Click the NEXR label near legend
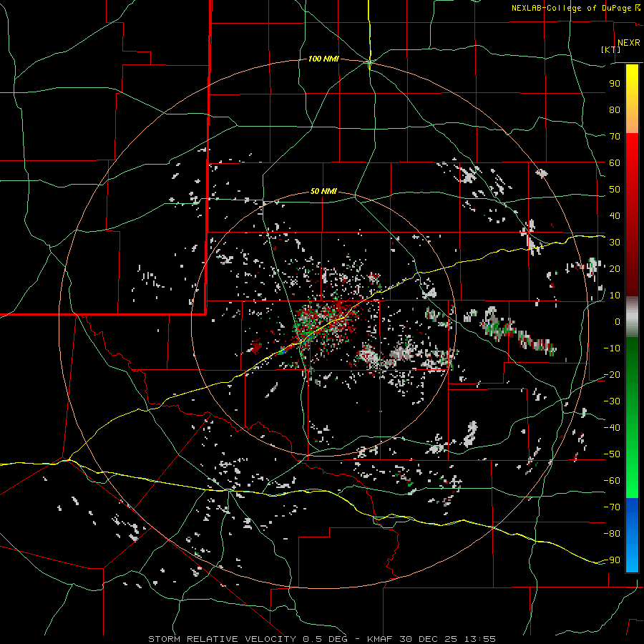Image resolution: width=644 pixels, height=644 pixels. click(x=629, y=43)
